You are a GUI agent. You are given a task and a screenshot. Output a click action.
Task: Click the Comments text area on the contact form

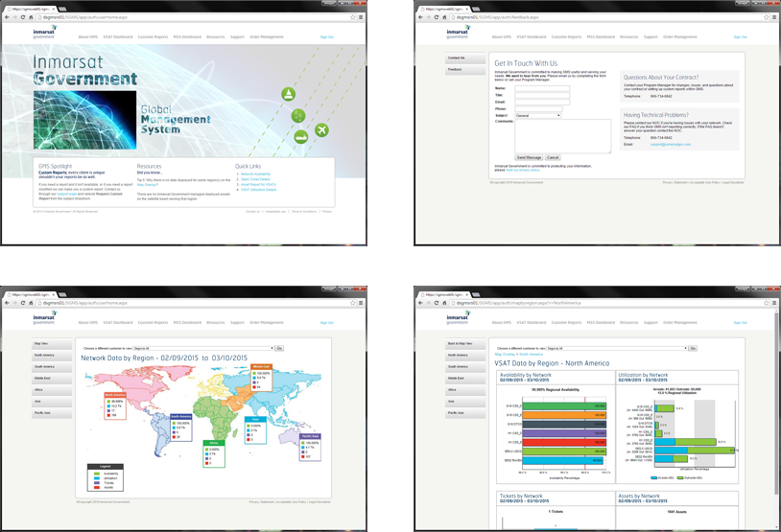click(x=562, y=136)
